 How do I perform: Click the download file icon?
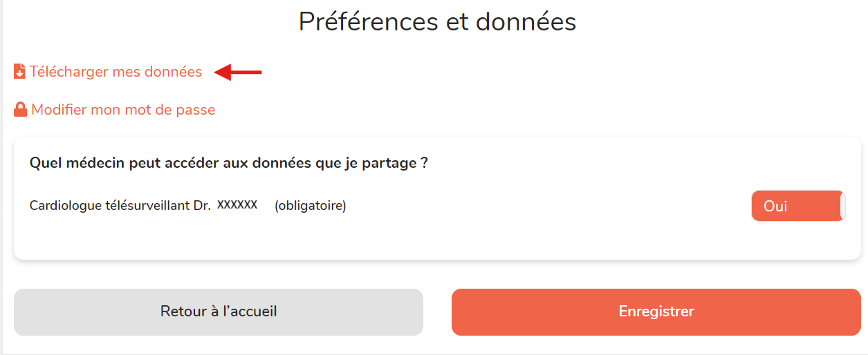pyautogui.click(x=19, y=71)
